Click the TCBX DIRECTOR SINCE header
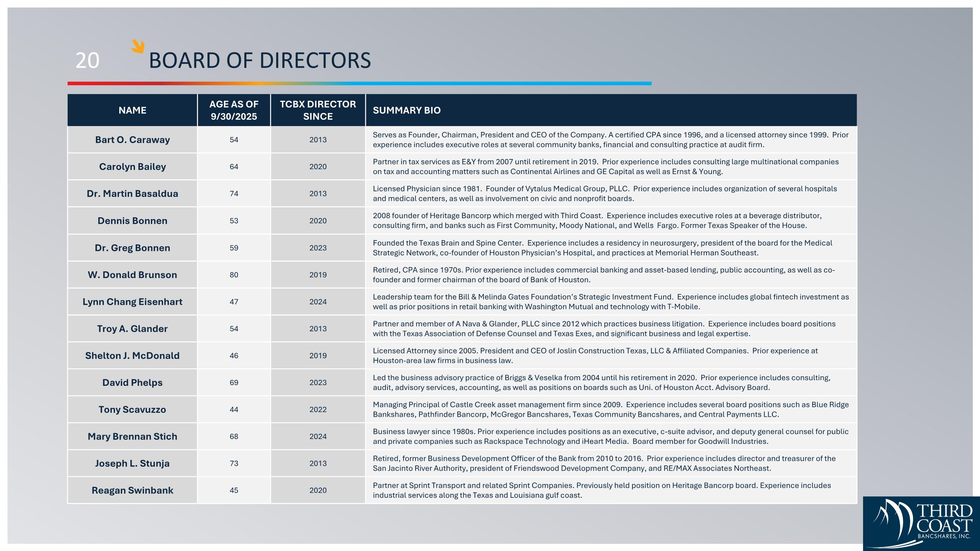Viewport: 980px width, 551px height. 318,110
